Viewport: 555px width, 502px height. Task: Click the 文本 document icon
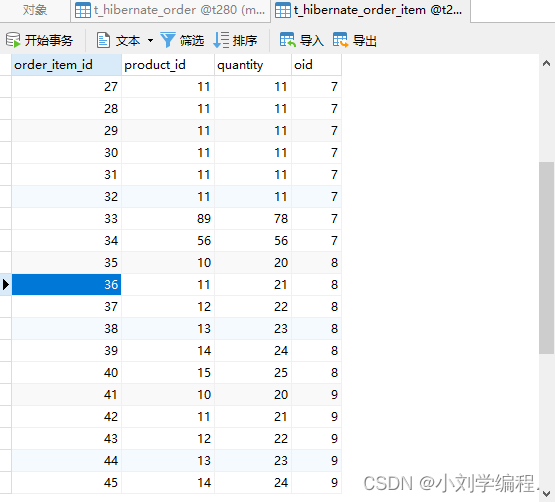click(x=103, y=40)
